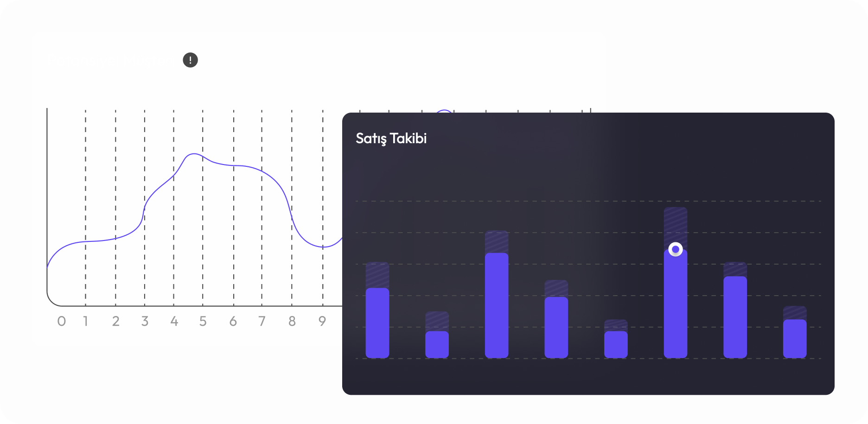The width and height of the screenshot is (868, 424).
Task: Click axis label 6 on line chart
Action: pyautogui.click(x=233, y=321)
